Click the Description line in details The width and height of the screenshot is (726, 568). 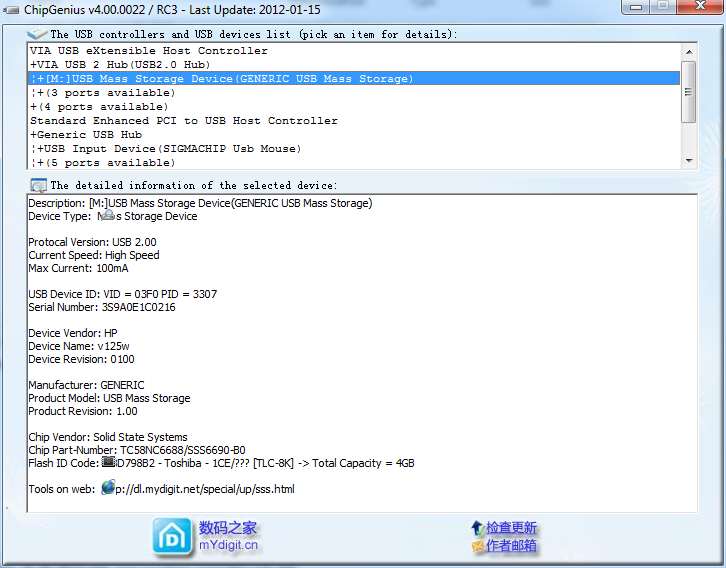pyautogui.click(x=200, y=203)
